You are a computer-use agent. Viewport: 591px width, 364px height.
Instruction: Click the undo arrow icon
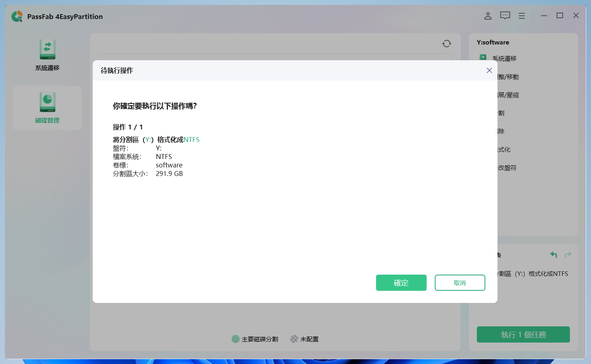click(x=553, y=254)
